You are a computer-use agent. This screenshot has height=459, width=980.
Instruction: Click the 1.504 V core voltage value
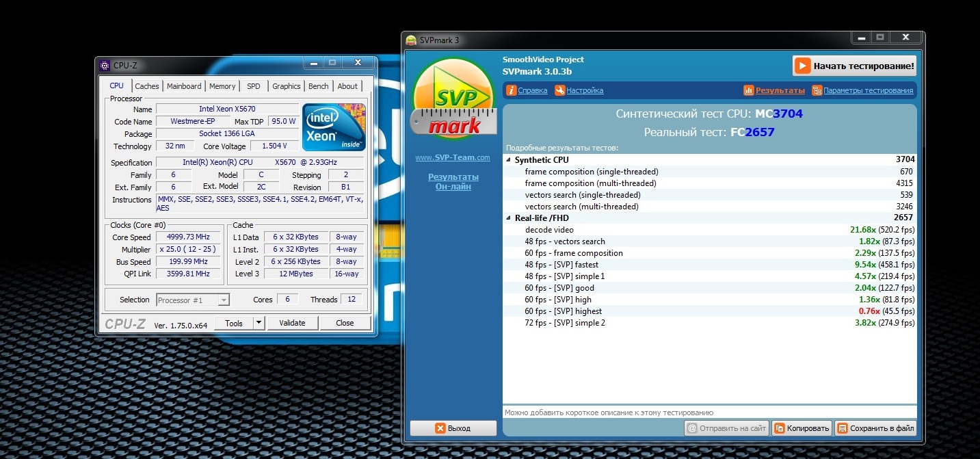pos(275,146)
